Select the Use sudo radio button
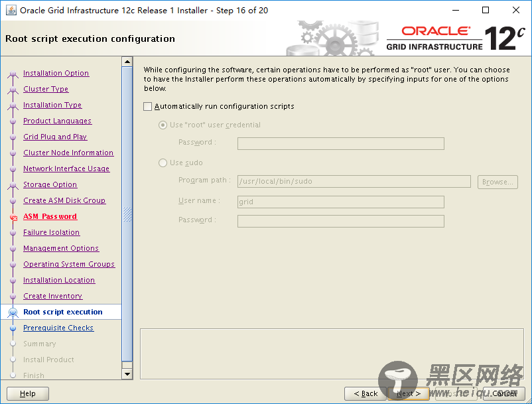Viewport: 532px width, 404px height. click(163, 163)
